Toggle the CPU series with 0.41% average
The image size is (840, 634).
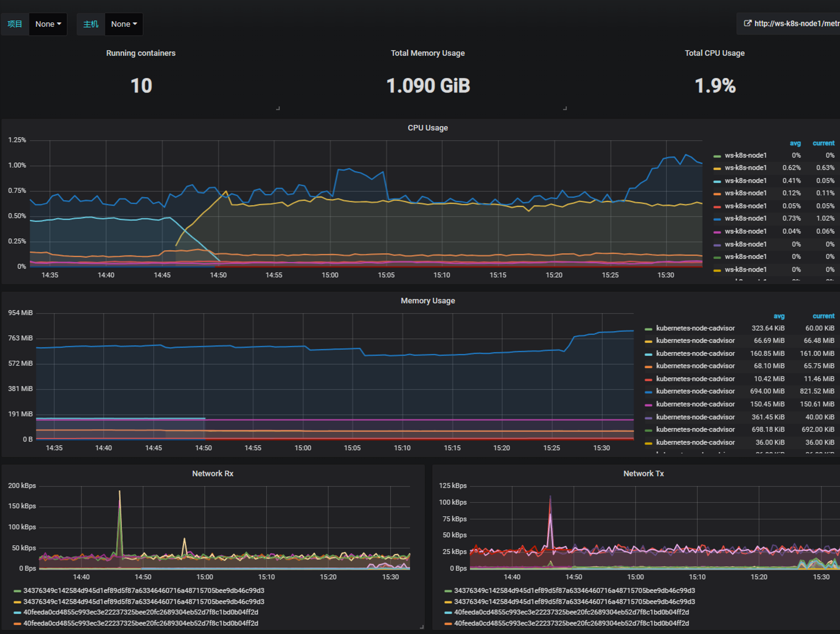click(745, 181)
